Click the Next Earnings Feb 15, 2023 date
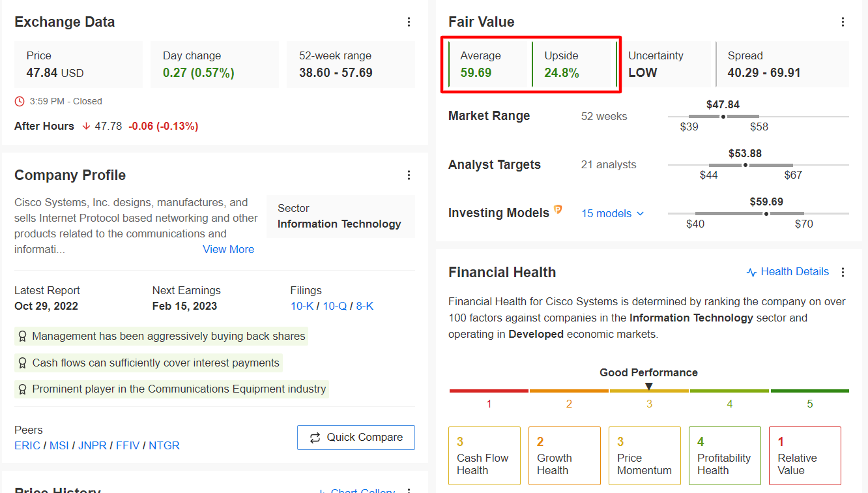The width and height of the screenshot is (868, 493). pos(185,306)
